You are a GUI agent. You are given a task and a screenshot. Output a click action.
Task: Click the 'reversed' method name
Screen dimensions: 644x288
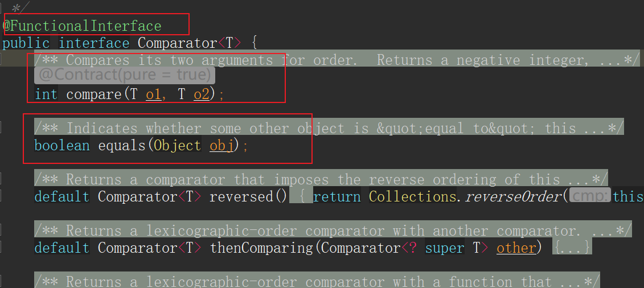pos(241,197)
